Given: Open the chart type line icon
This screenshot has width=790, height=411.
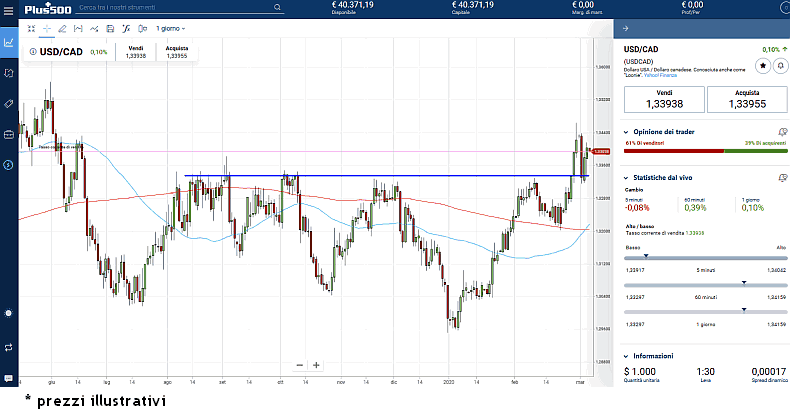Looking at the screenshot, I should [94, 28].
